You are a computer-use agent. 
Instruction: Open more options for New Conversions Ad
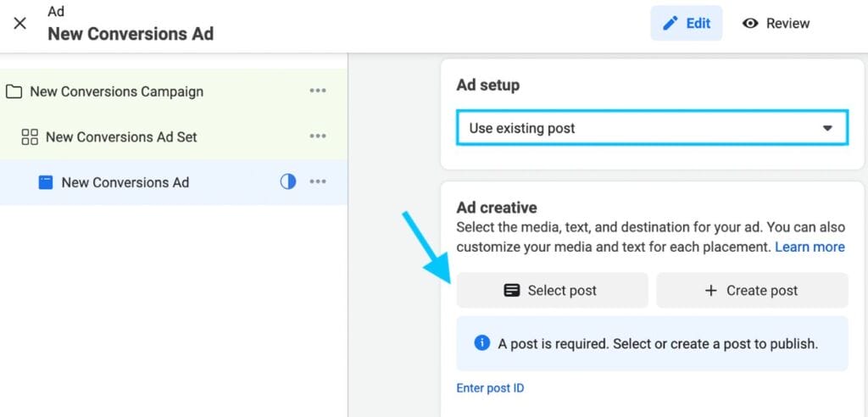[318, 181]
